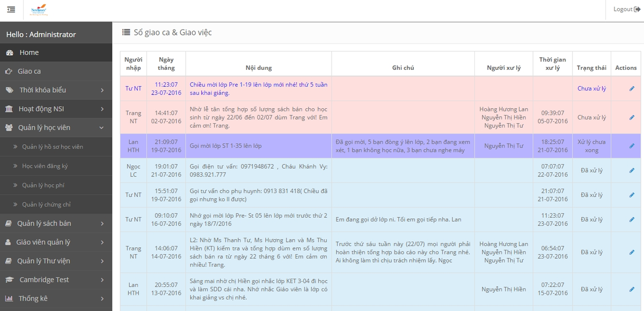Collapse Quản lý học viên submenu
This screenshot has width=644, height=311.
pyautogui.click(x=101, y=128)
